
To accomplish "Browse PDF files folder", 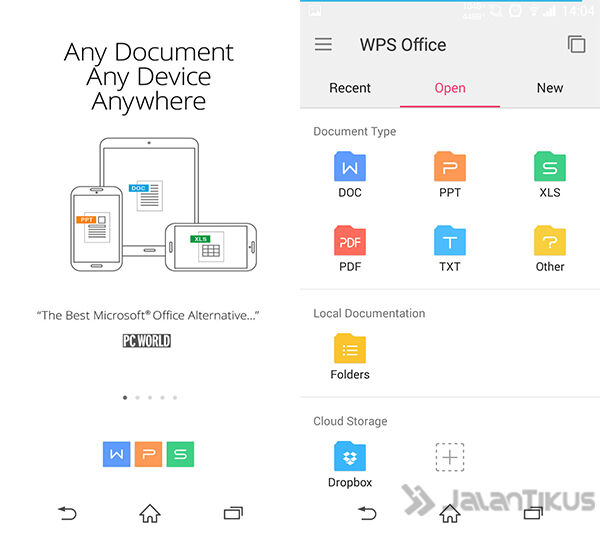I will point(350,249).
